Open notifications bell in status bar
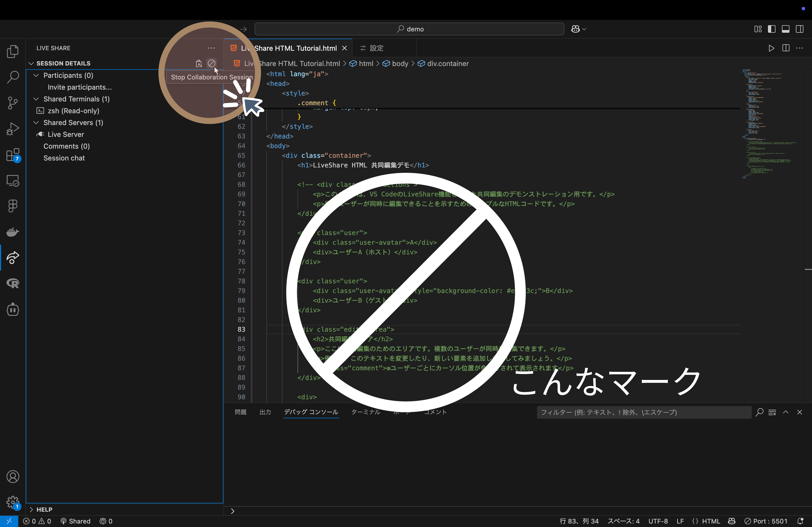812x527 pixels. coord(800,521)
